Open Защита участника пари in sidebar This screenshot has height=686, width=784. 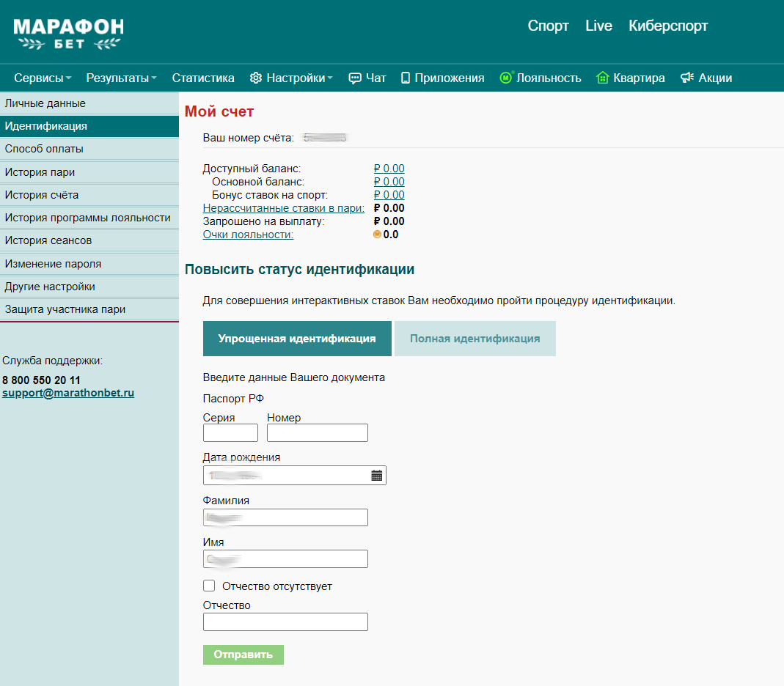[89, 309]
